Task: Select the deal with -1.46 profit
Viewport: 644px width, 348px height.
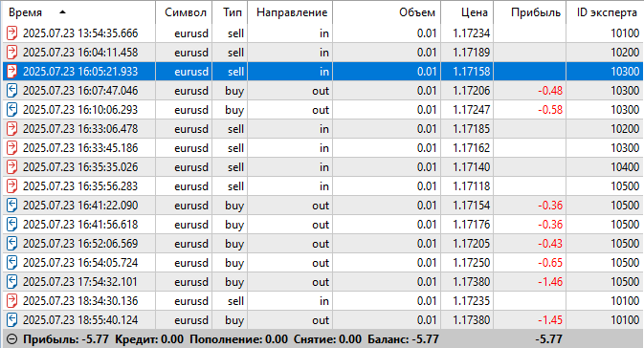Action: (322, 282)
